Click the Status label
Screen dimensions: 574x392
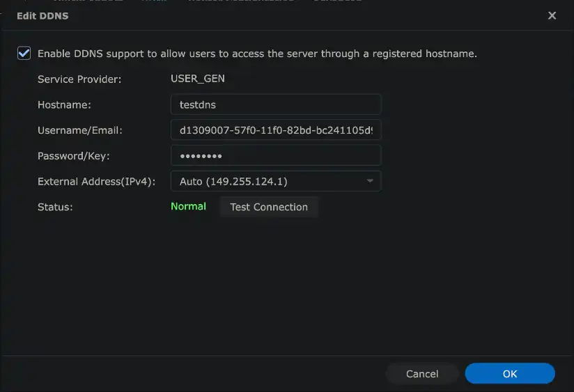55,207
